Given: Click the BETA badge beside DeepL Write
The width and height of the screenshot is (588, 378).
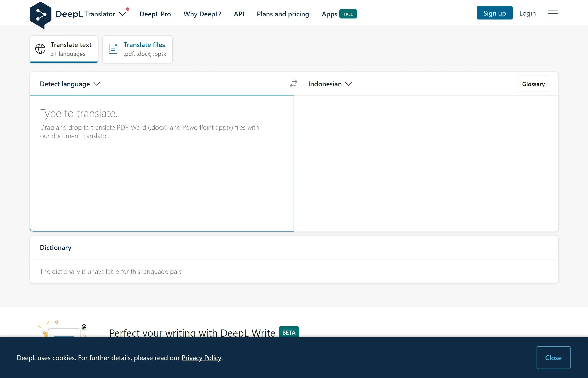Looking at the screenshot, I should click(289, 332).
